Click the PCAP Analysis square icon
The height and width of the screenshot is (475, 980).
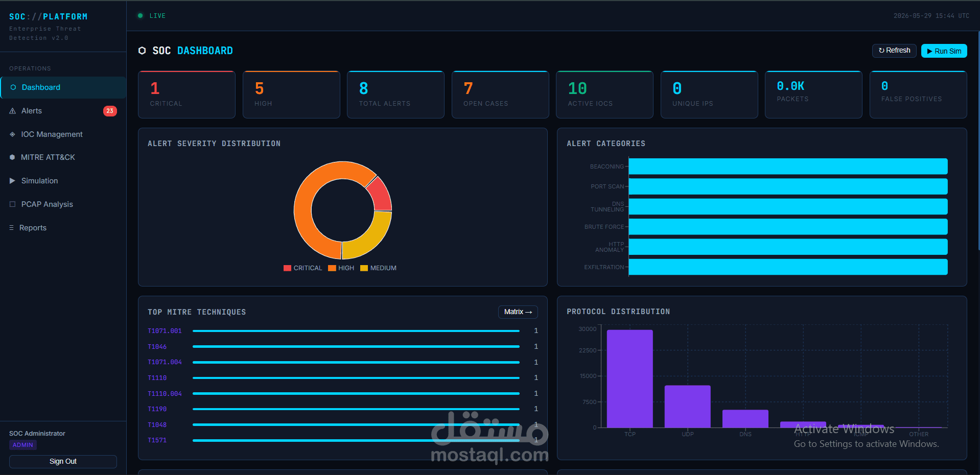(x=12, y=204)
